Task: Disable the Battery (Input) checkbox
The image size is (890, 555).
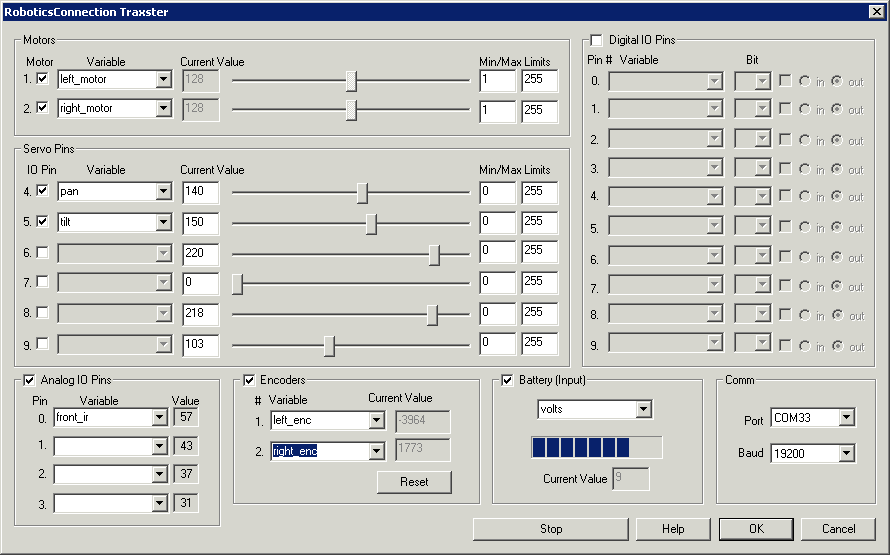Action: click(507, 380)
